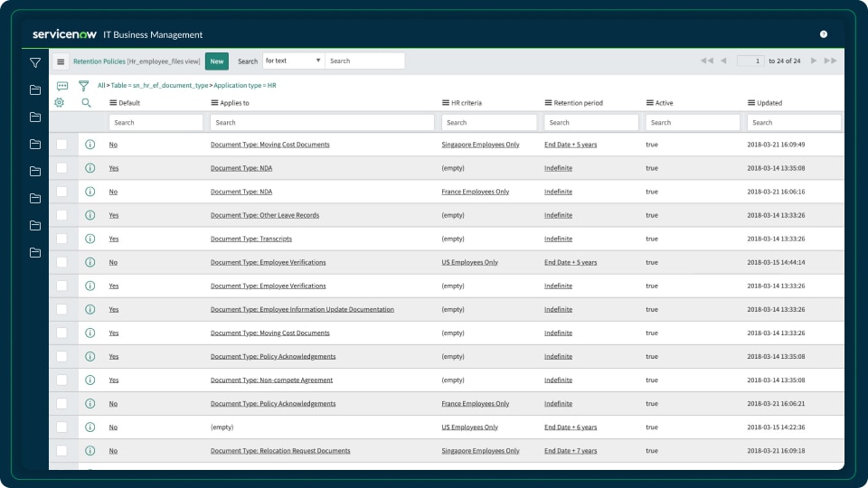Image resolution: width=868 pixels, height=488 pixels.
Task: Tick the Relocation Request Documents row checkbox
Action: (61, 450)
